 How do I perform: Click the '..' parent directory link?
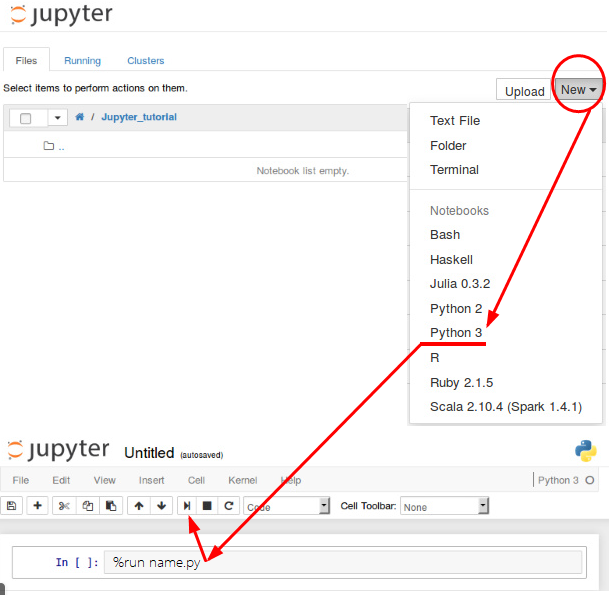tap(61, 147)
